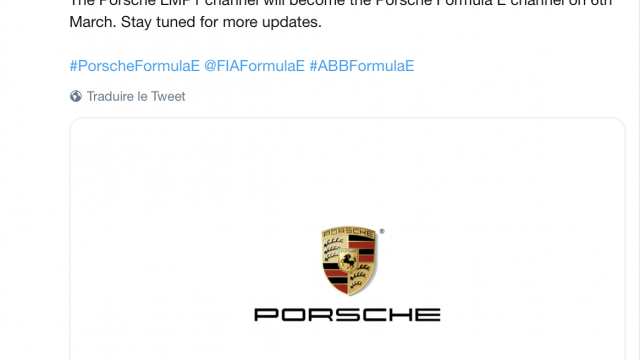
Task: Click the antlers in crest's upper-left quadrant
Action: [x=335, y=247]
